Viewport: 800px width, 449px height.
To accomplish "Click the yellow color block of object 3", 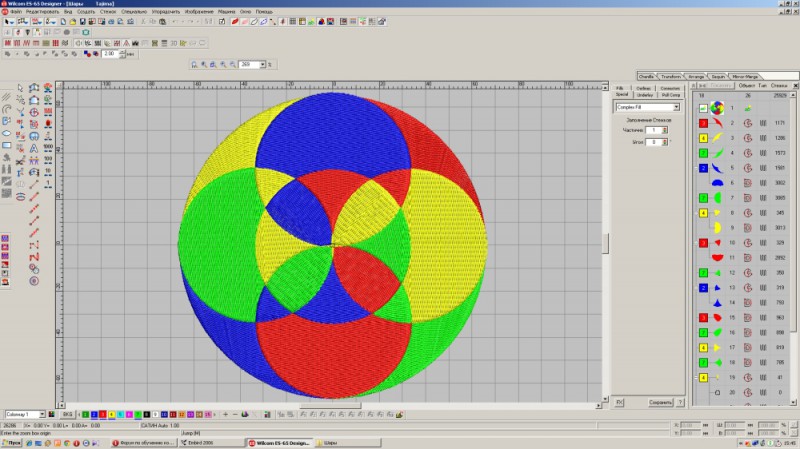I will point(703,138).
